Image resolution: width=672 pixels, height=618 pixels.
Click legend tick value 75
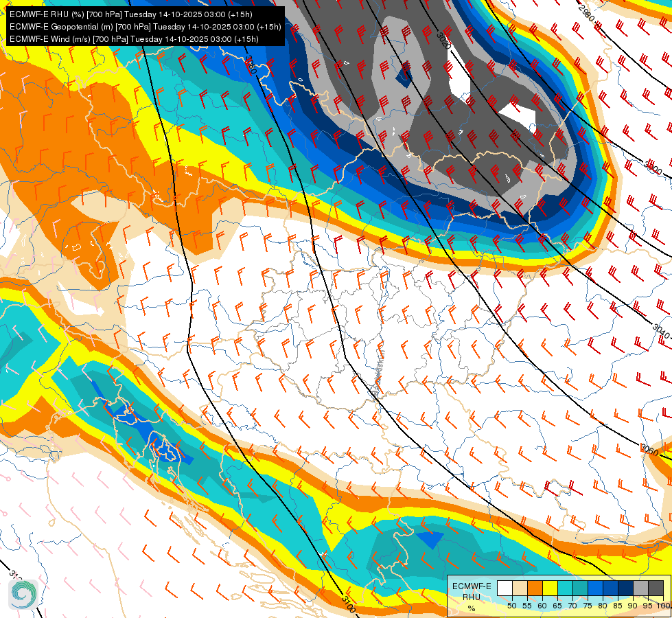[x=588, y=606]
